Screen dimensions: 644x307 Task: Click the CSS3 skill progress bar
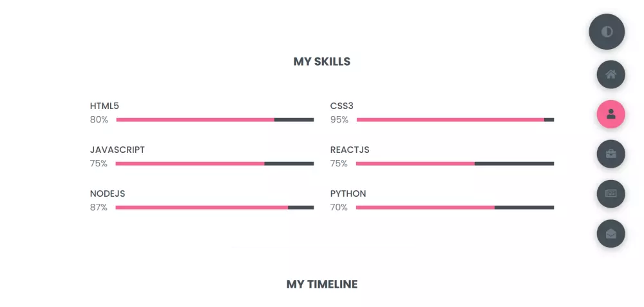(455, 119)
